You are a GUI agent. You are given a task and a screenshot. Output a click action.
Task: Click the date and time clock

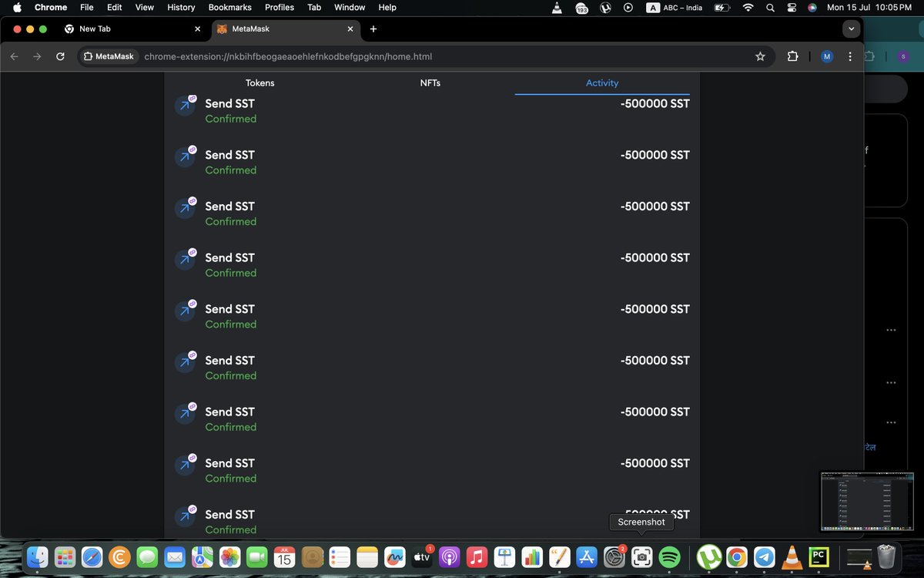[869, 7]
